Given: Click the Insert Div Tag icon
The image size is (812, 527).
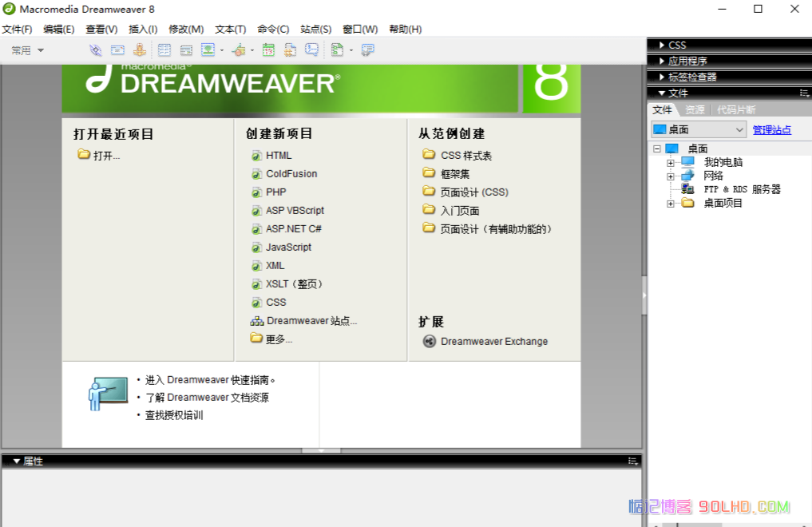Looking at the screenshot, I should [x=186, y=50].
